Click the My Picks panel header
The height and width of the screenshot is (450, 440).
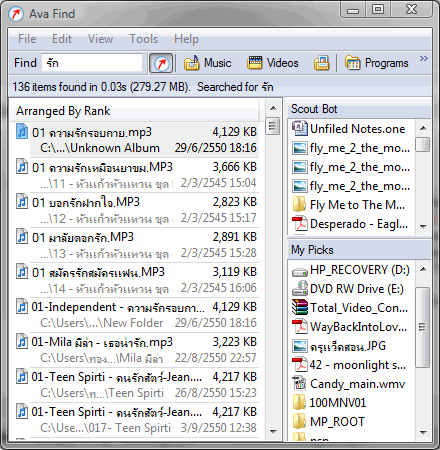(x=359, y=250)
